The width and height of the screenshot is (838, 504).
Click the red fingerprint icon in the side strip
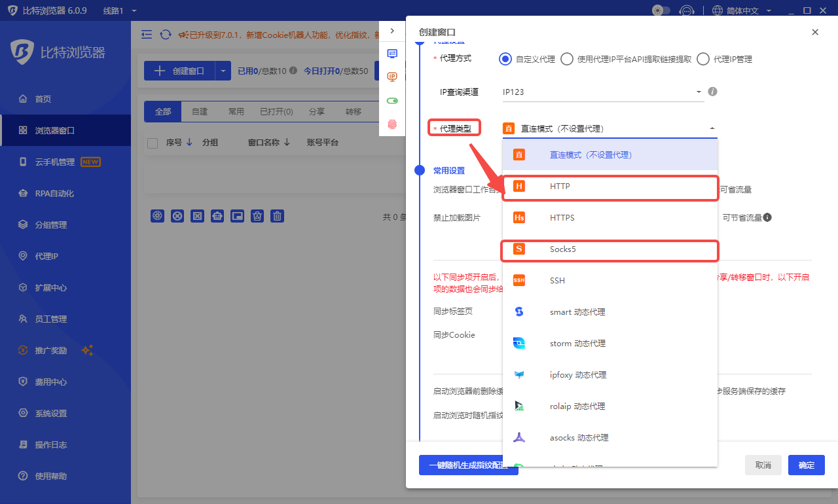pyautogui.click(x=392, y=123)
